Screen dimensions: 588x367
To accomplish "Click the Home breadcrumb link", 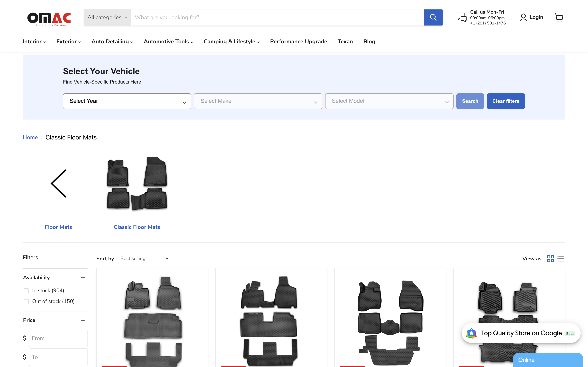I will (30, 137).
